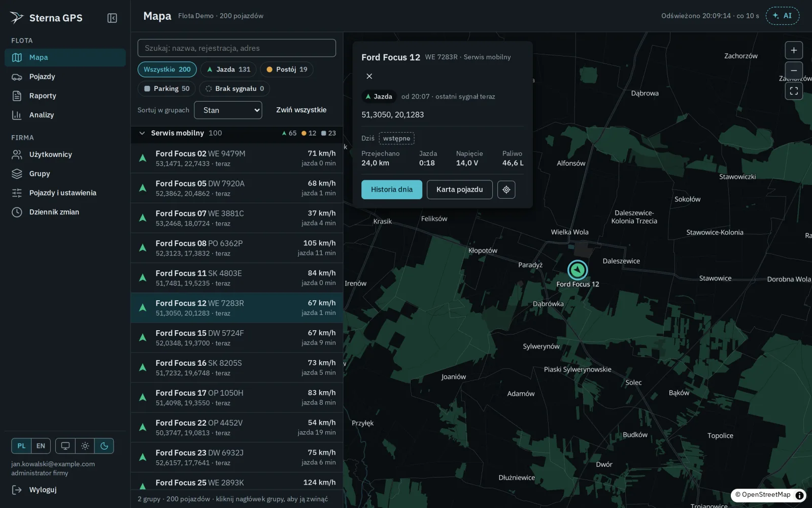Select light theme sun icon
Image resolution: width=812 pixels, height=508 pixels.
85,446
